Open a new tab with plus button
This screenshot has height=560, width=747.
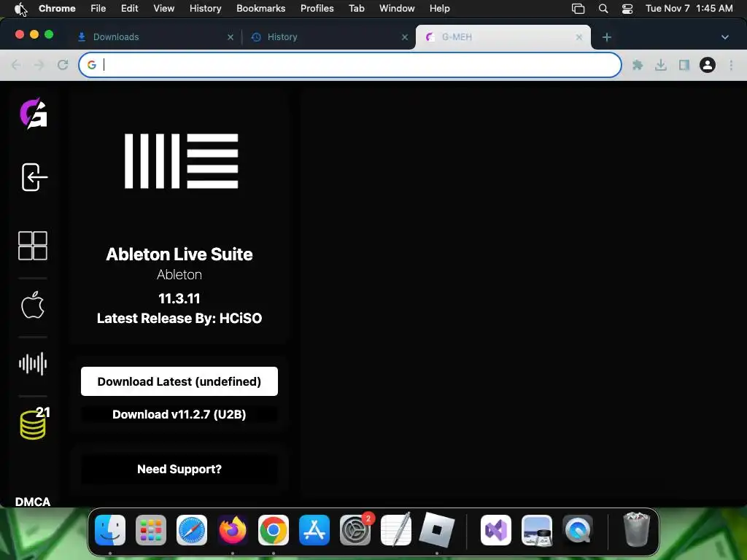click(606, 37)
